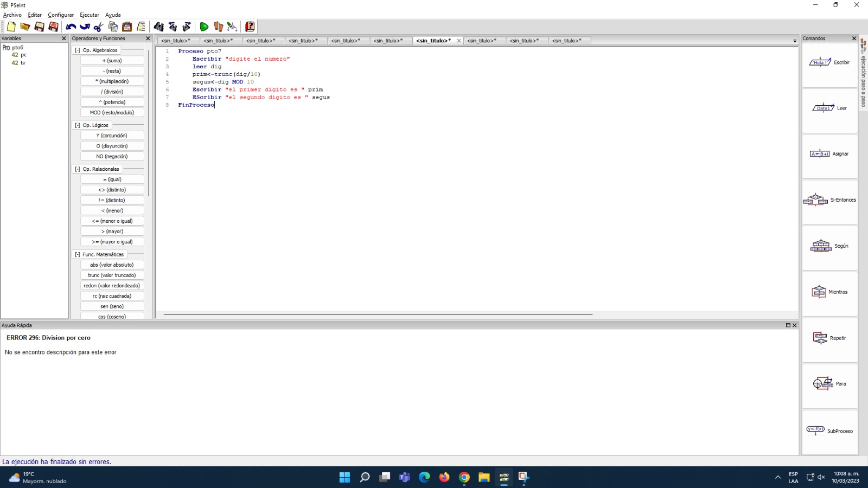Viewport: 868px width, 488px height.
Task: Insert the abs (valor absoluto) function
Action: point(112,265)
